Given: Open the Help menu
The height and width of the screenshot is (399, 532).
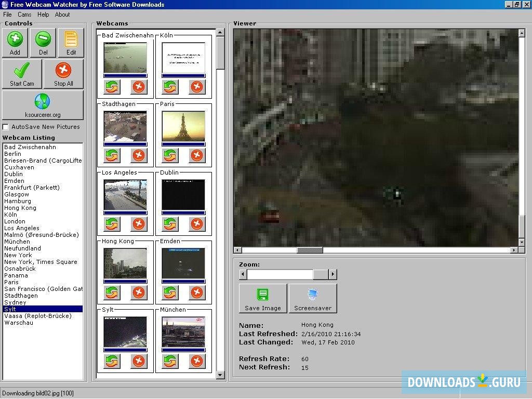Looking at the screenshot, I should (43, 15).
